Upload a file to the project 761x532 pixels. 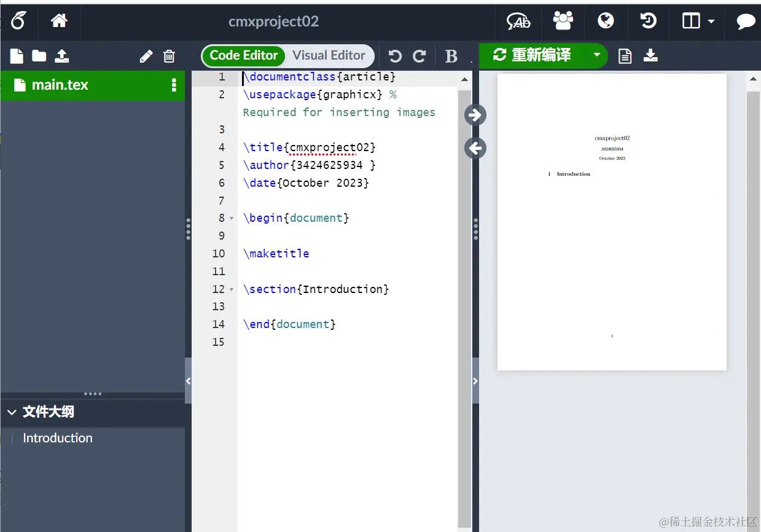(61, 56)
